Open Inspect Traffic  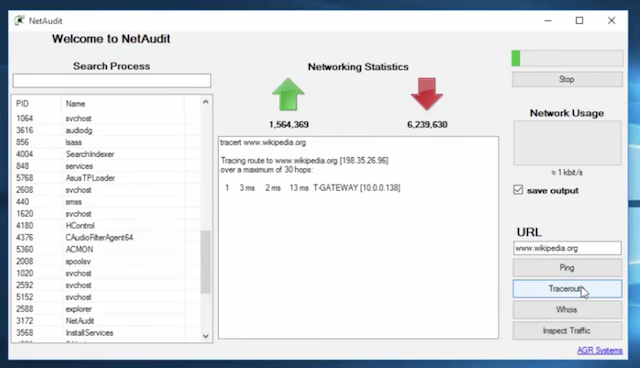point(567,330)
